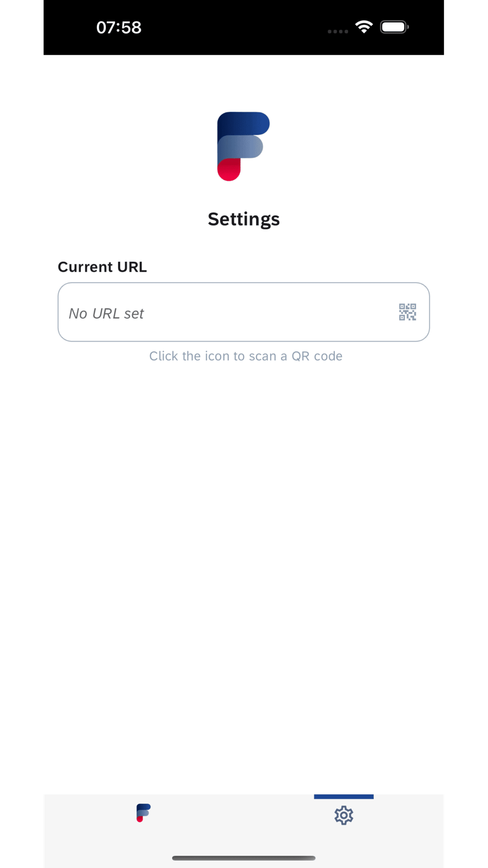Click blank area below the hint text
This screenshot has width=488, height=868.
pyautogui.click(x=244, y=561)
